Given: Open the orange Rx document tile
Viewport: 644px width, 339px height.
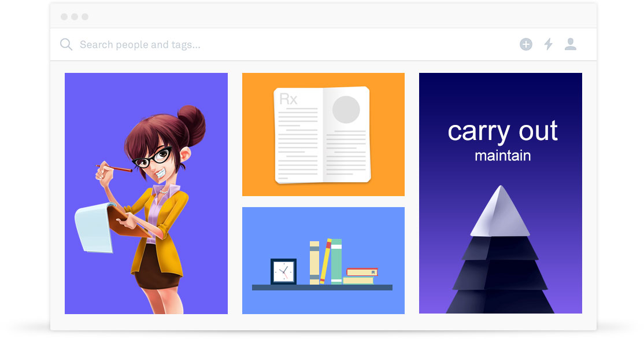Looking at the screenshot, I should pos(323,134).
